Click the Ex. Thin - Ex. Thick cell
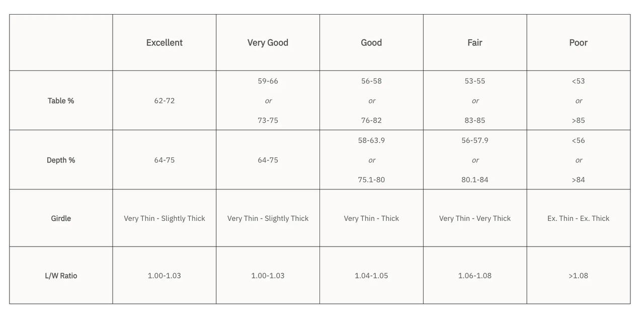Image resolution: width=644 pixels, height=309 pixels. pyautogui.click(x=578, y=218)
